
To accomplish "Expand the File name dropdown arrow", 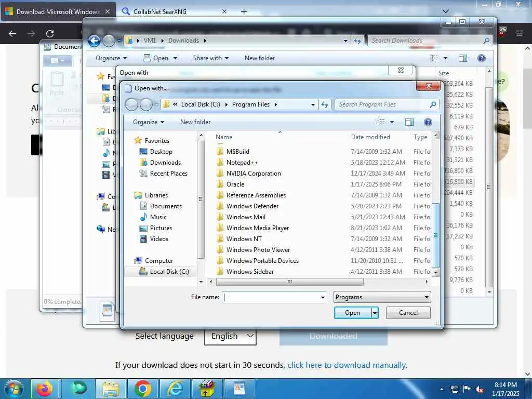I will [322, 297].
